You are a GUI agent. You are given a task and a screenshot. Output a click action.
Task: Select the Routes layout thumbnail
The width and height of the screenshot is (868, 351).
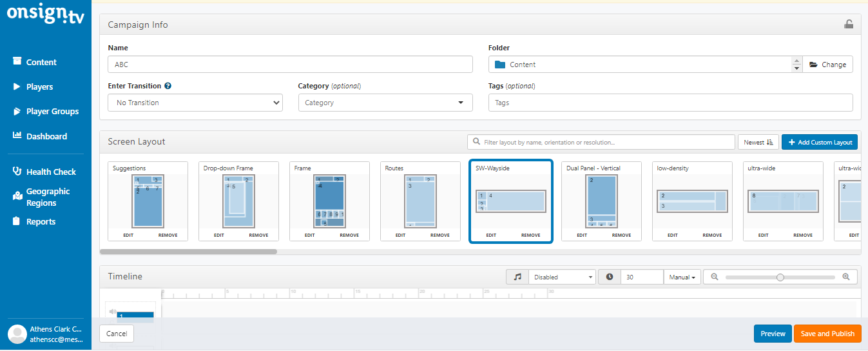point(420,201)
